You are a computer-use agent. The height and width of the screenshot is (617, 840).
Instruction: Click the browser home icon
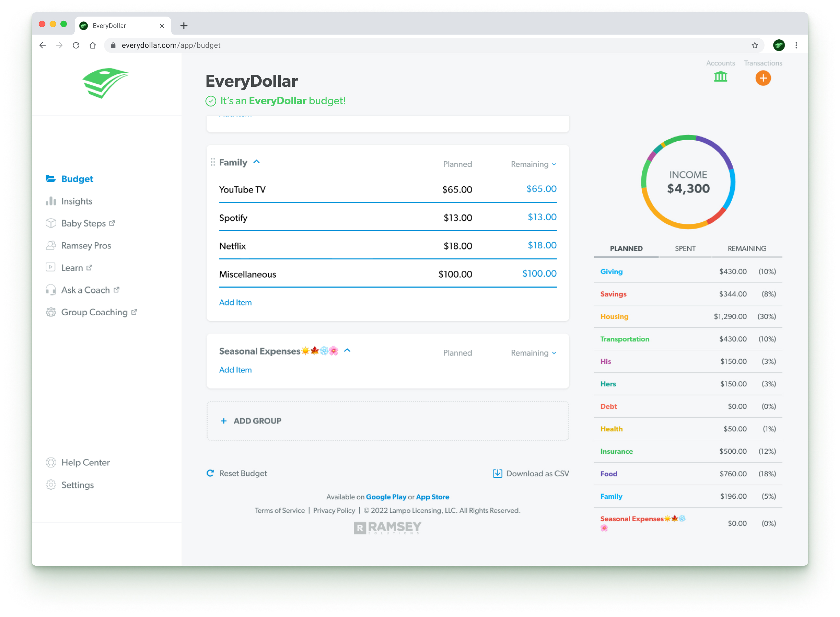93,45
